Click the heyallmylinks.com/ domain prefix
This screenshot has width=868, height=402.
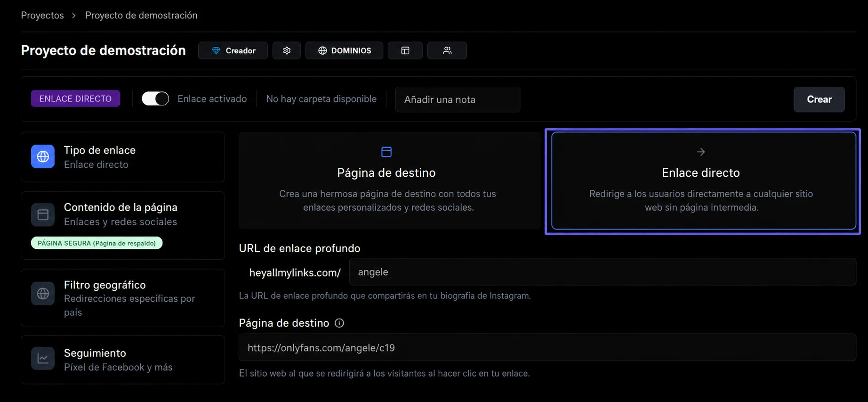[295, 272]
